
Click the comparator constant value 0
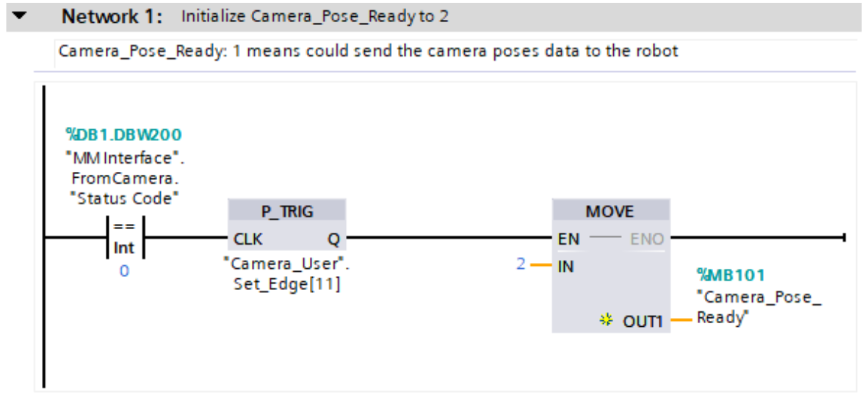click(x=124, y=272)
